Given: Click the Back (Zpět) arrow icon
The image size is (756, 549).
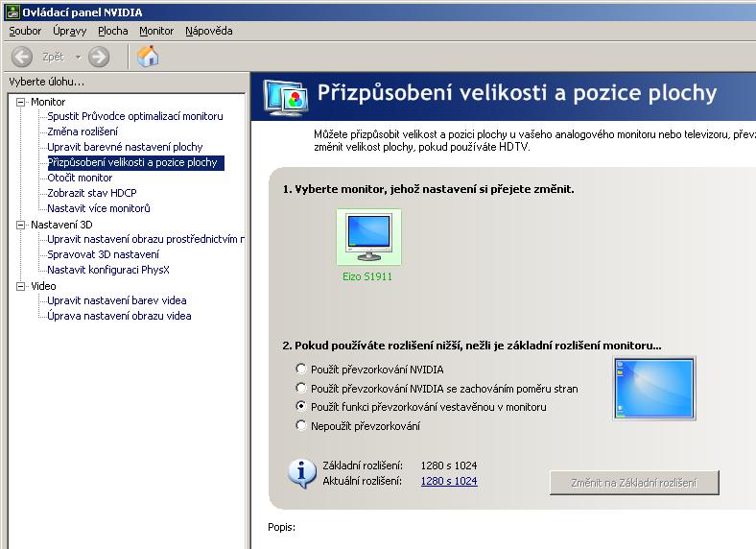Looking at the screenshot, I should click(22, 57).
